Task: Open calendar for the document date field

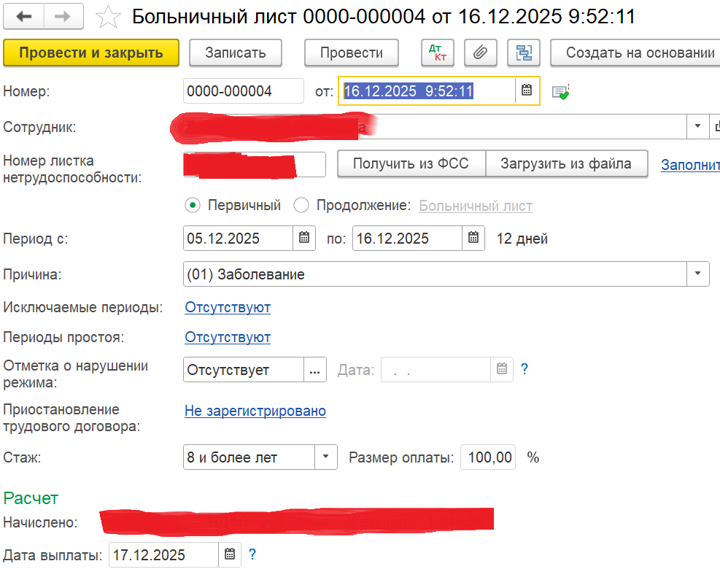Action: click(x=527, y=91)
